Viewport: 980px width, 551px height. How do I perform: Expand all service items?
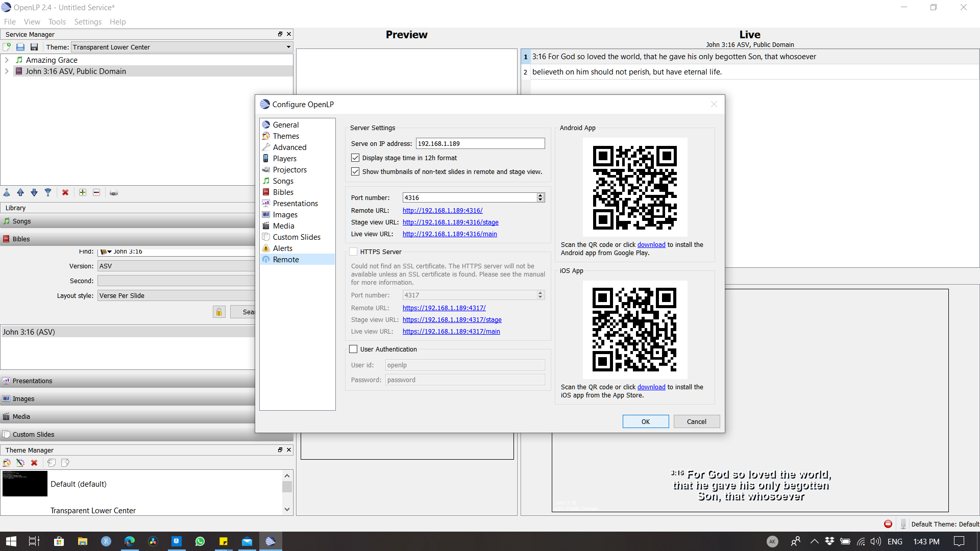[x=82, y=192]
